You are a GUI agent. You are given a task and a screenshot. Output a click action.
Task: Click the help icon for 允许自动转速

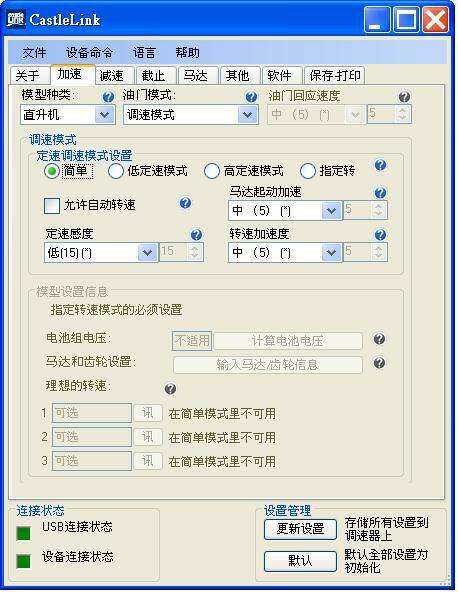click(x=185, y=203)
